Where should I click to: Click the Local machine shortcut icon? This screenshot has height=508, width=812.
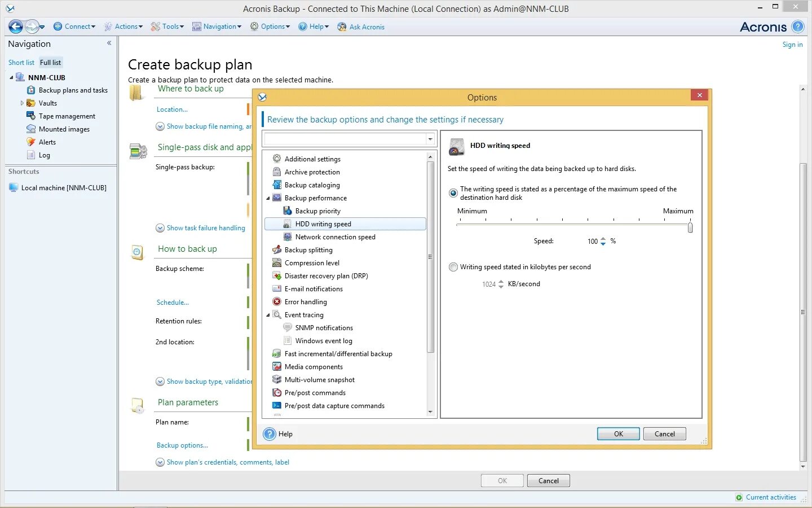click(14, 187)
